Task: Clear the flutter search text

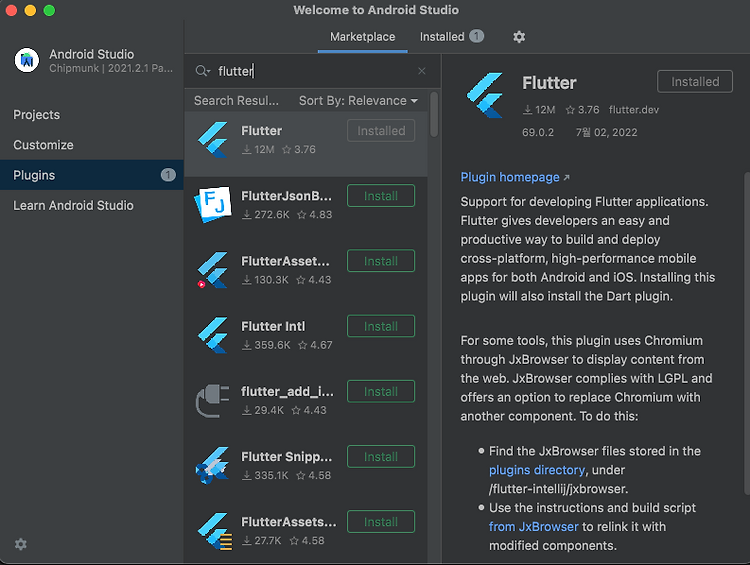Action: pos(421,71)
